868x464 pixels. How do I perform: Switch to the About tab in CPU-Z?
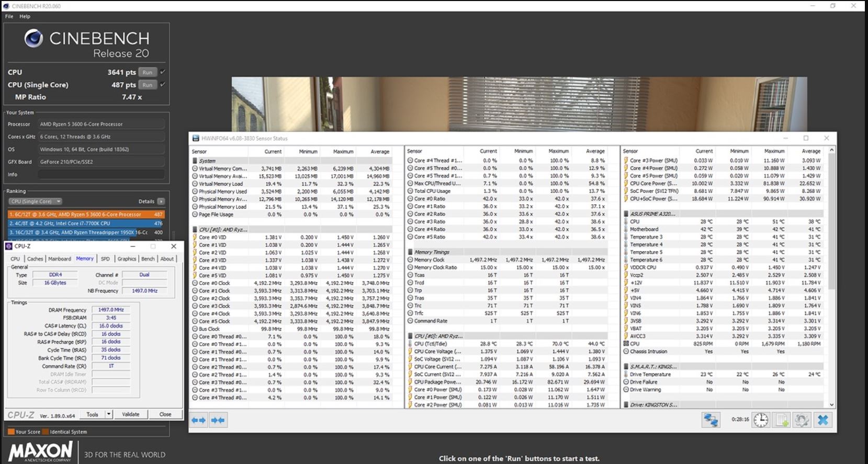(x=167, y=259)
